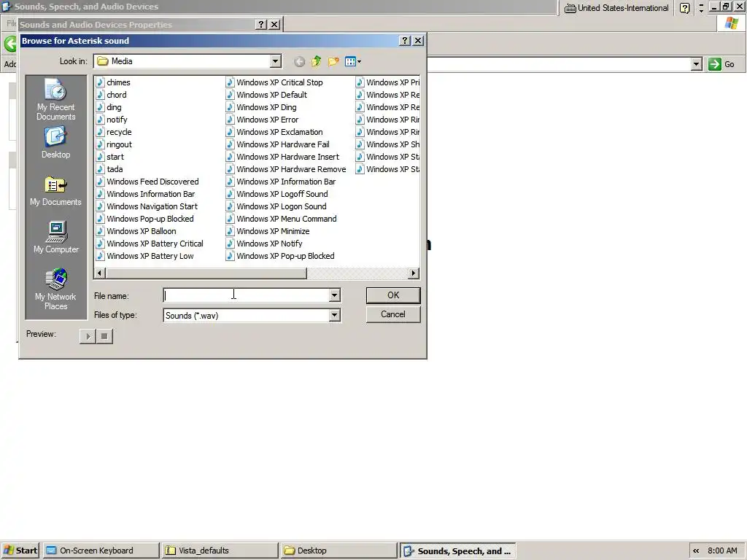The height and width of the screenshot is (560, 747).
Task: Select the ding sound file
Action: click(x=109, y=107)
